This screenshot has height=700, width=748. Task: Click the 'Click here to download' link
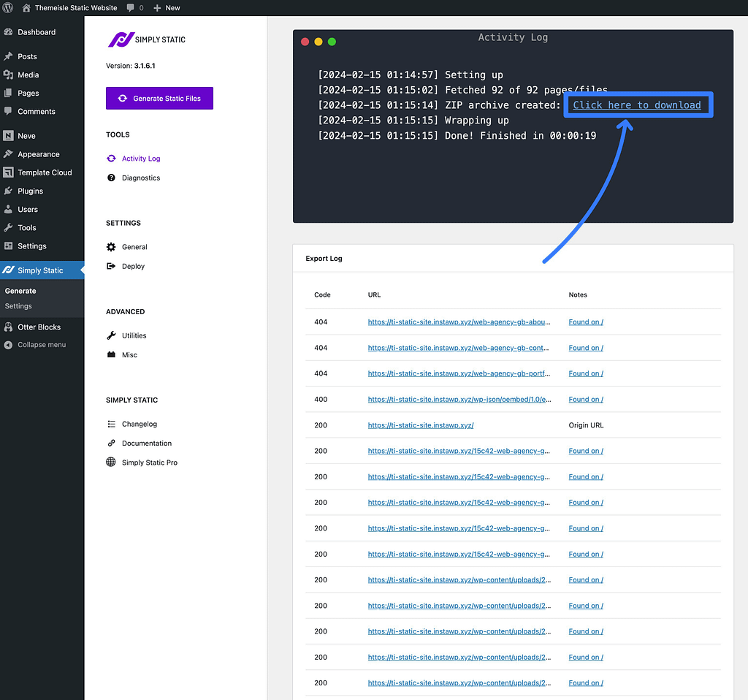pyautogui.click(x=636, y=105)
